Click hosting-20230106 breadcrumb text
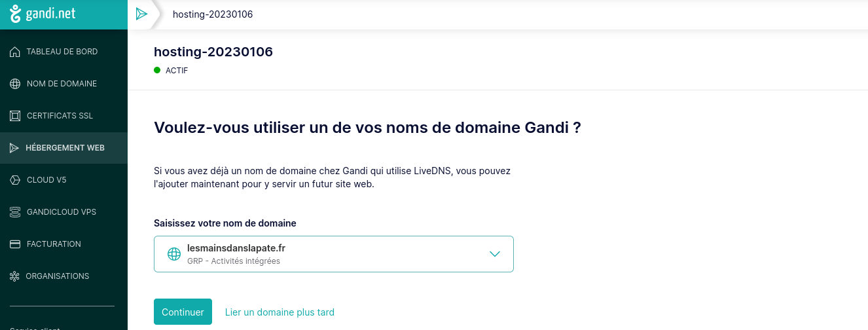Screen dimensions: 868x330 [x=213, y=14]
